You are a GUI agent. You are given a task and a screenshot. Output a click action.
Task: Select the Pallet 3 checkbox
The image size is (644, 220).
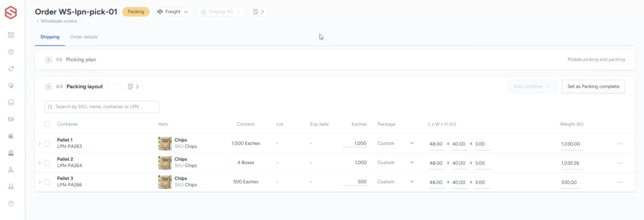(47, 182)
